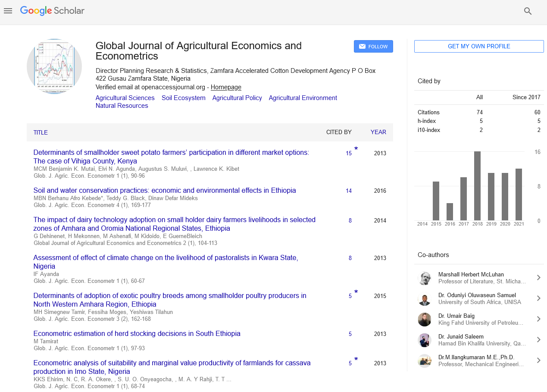The height and width of the screenshot is (392, 547).
Task: Click the 2018 citations bar in chart
Action: pyautogui.click(x=477, y=186)
